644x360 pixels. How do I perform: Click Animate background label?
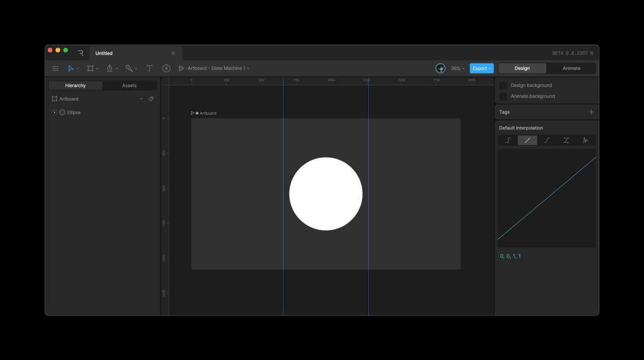coord(533,97)
